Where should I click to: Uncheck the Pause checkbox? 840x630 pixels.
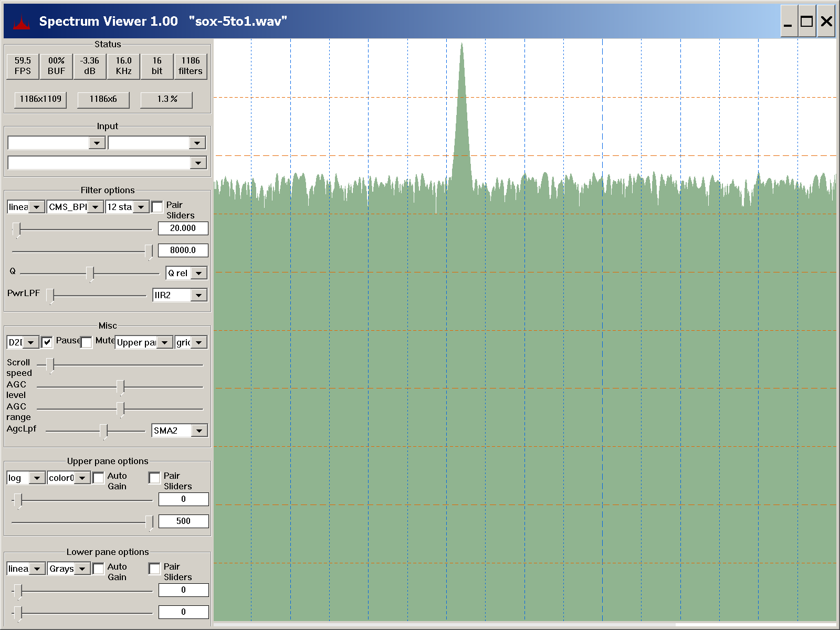pos(47,342)
